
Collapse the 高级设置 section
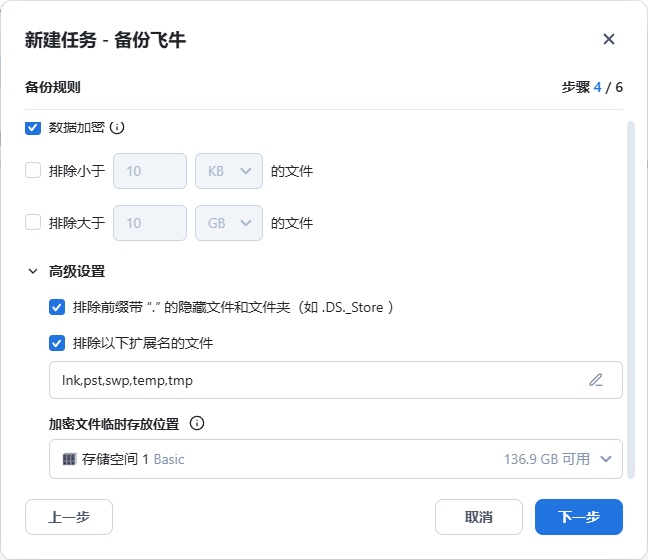33,271
